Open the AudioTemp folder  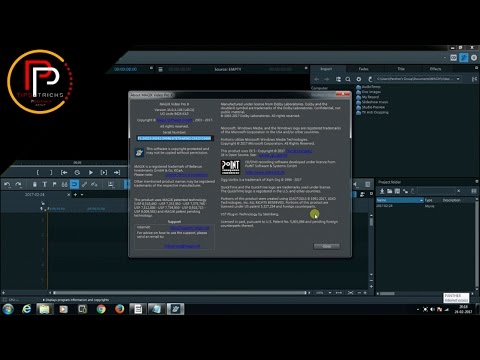coord(369,87)
